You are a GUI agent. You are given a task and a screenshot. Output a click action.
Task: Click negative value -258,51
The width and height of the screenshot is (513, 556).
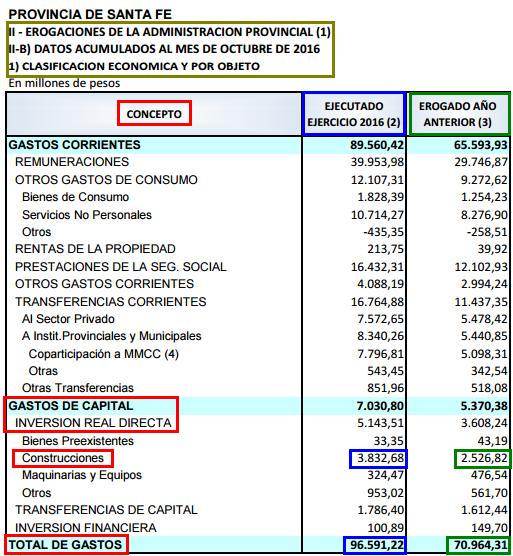coord(487,232)
